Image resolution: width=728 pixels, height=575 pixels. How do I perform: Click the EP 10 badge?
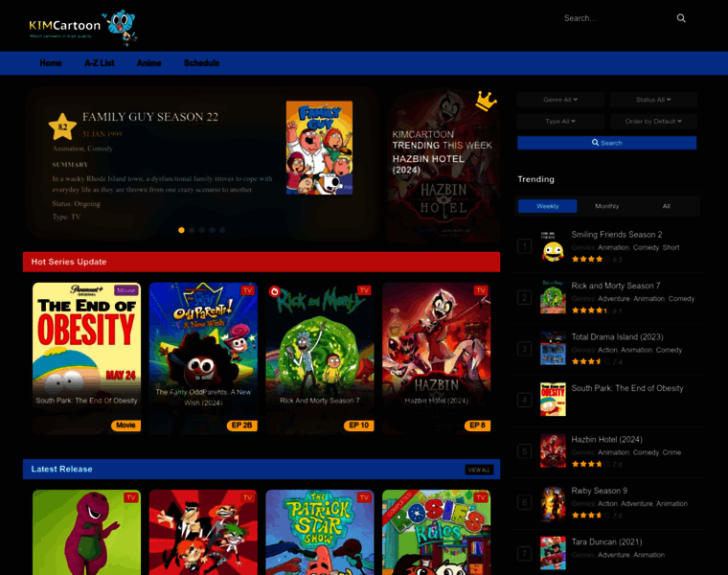pos(359,425)
